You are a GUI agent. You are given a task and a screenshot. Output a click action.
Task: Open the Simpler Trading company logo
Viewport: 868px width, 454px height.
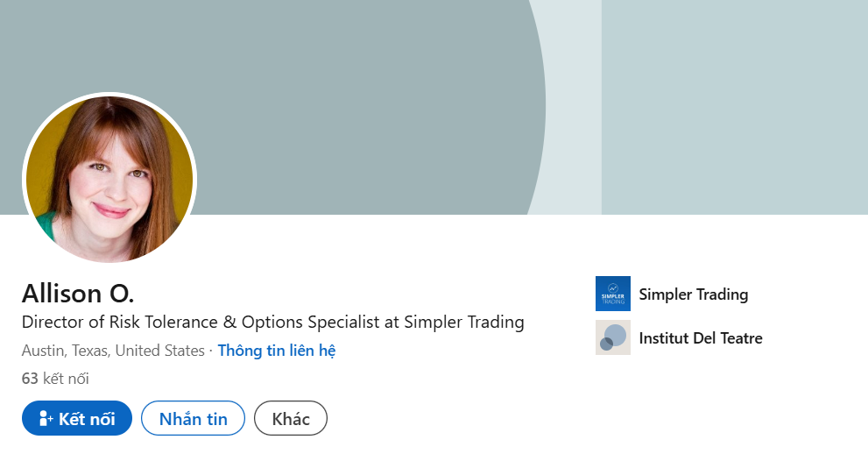pos(613,294)
